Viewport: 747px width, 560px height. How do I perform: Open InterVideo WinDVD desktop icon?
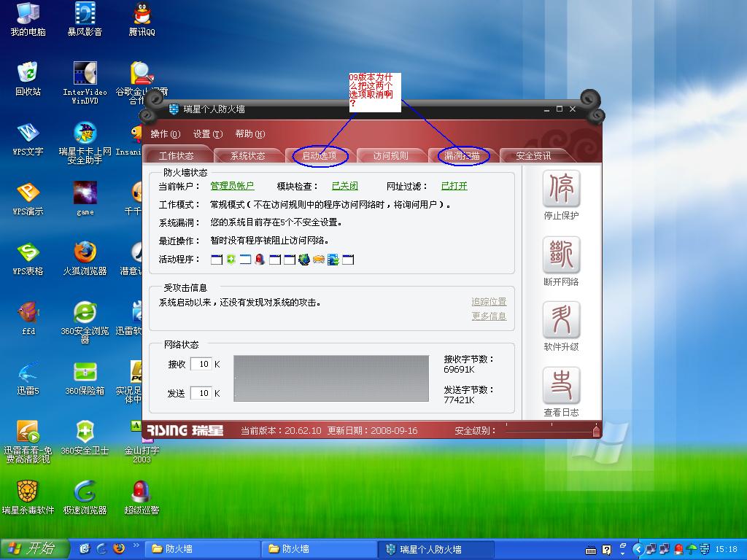pyautogui.click(x=85, y=83)
